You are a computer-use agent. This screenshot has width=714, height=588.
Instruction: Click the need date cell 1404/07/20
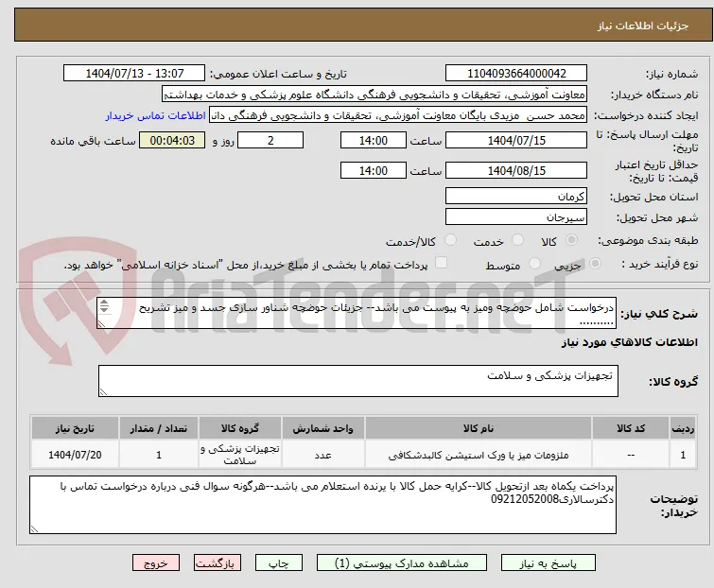75,455
